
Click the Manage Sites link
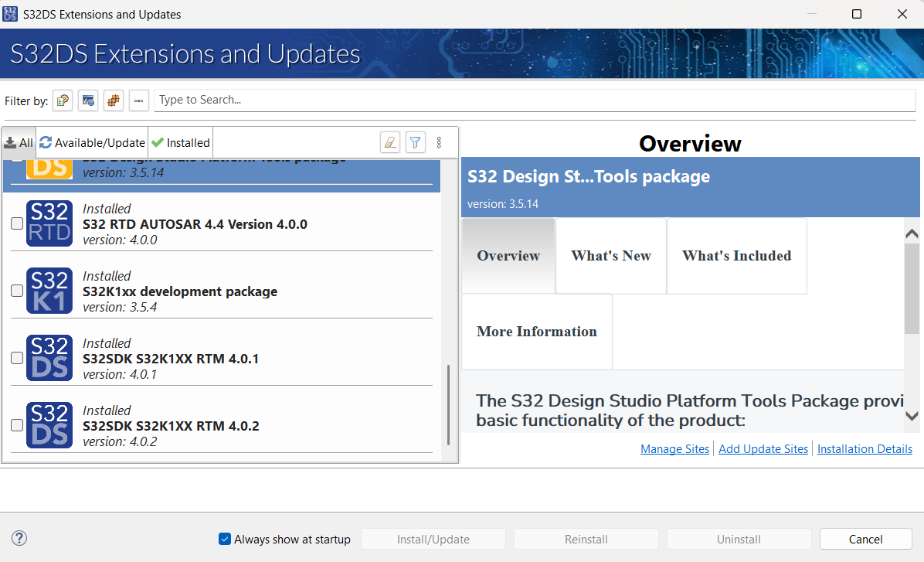click(x=674, y=449)
